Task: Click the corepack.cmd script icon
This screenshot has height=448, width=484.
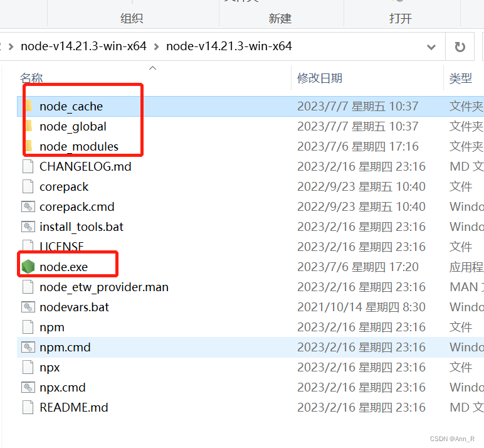Action: (28, 206)
